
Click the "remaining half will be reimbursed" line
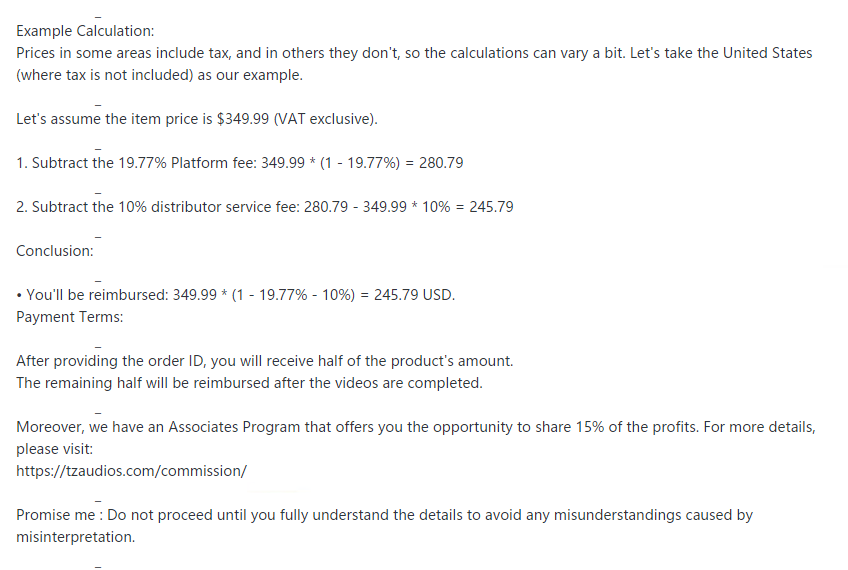(249, 383)
